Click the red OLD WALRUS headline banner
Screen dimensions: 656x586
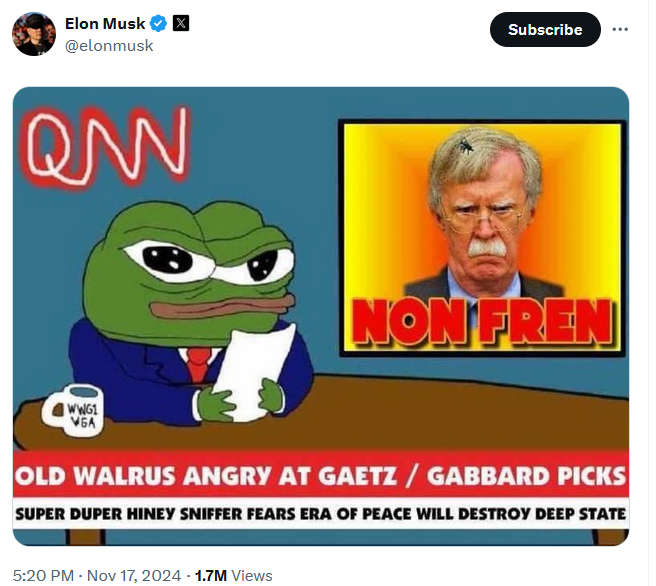[x=321, y=474]
